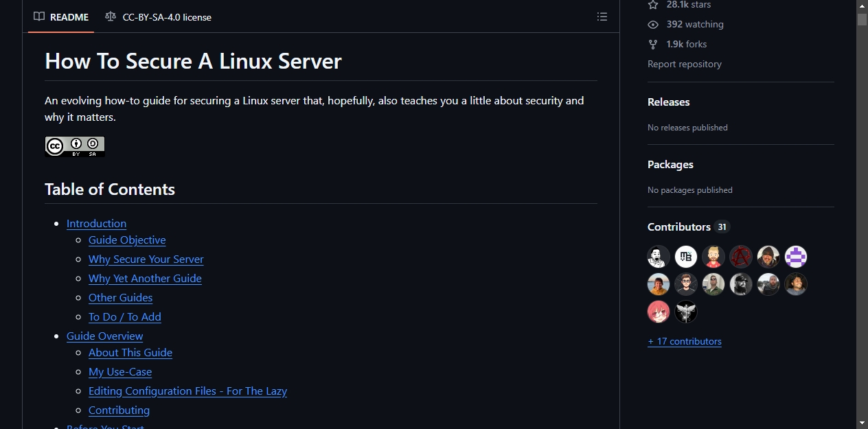Go to Guide Overview link

point(104,336)
